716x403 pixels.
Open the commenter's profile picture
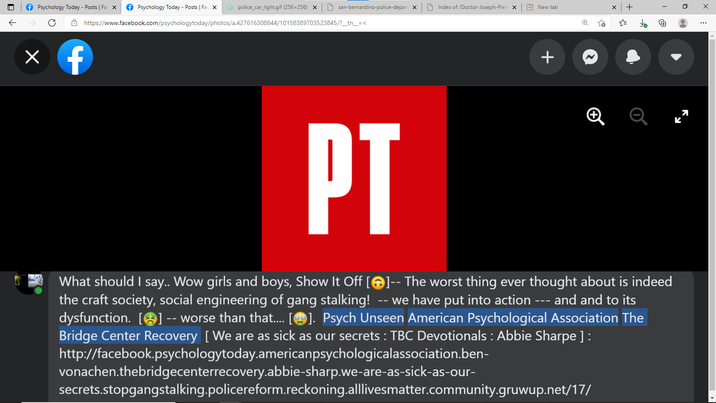tap(29, 283)
